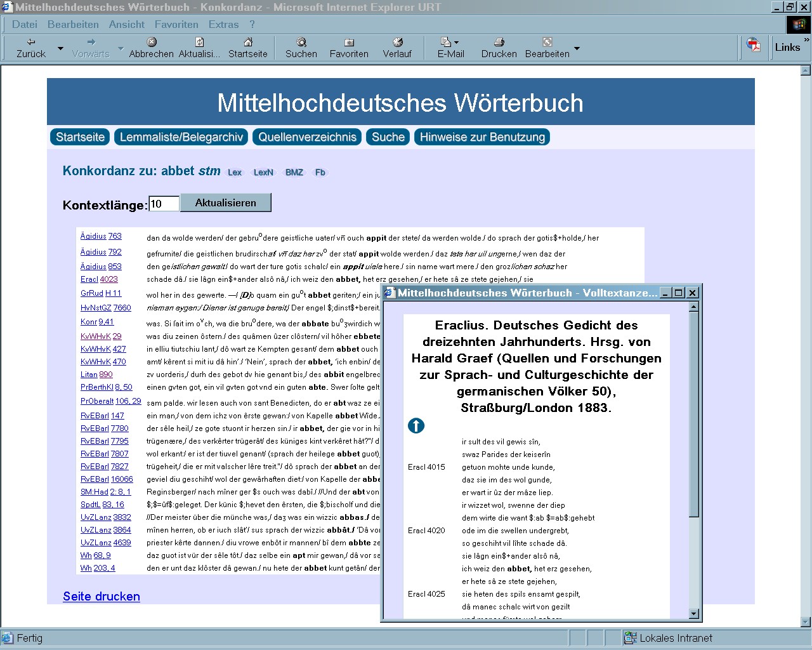Open the RvEBarl 7780 reference link
Viewport: 812px width, 650px height.
[x=104, y=428]
